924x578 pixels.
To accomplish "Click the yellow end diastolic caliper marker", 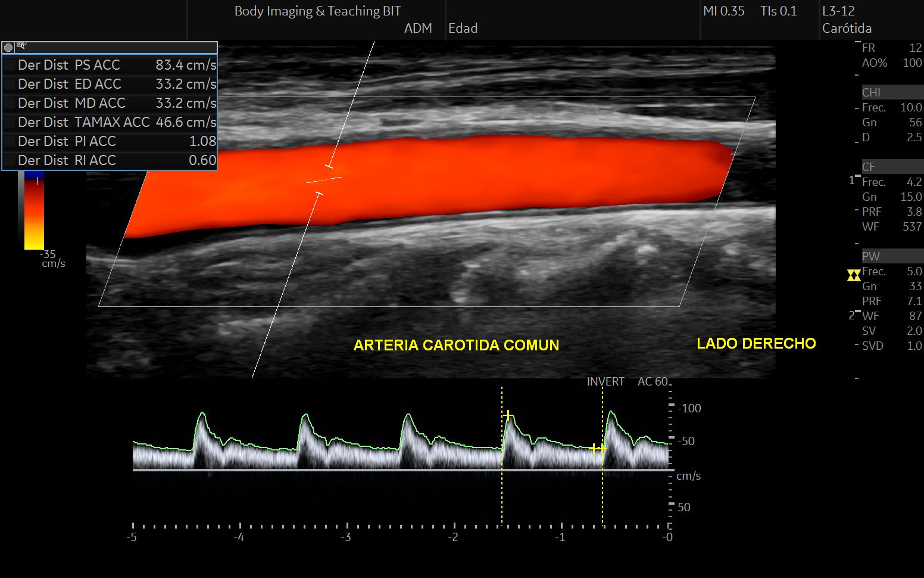I will tap(597, 449).
